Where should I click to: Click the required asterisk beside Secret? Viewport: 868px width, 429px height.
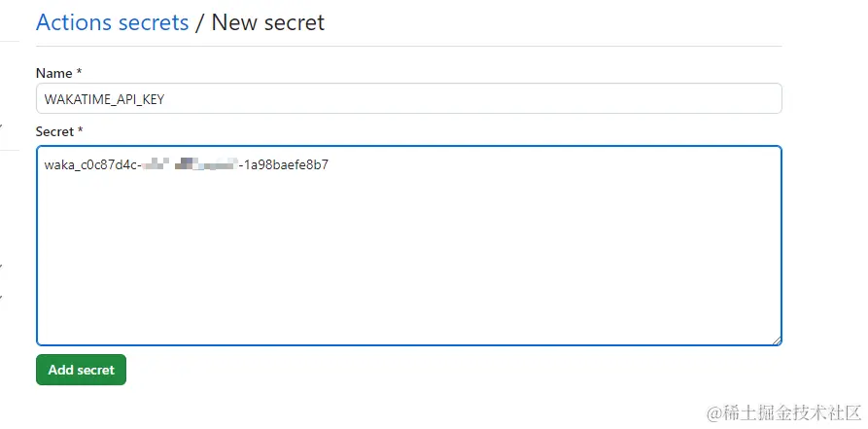(x=81, y=130)
